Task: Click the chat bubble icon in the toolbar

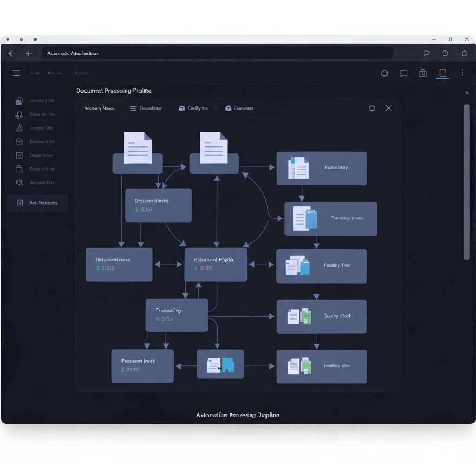Action: [x=384, y=73]
